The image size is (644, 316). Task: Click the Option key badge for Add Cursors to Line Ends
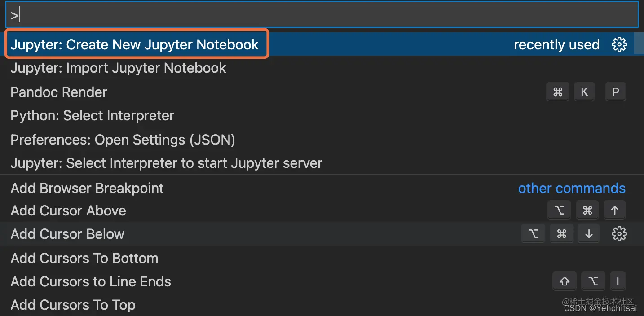tap(593, 281)
